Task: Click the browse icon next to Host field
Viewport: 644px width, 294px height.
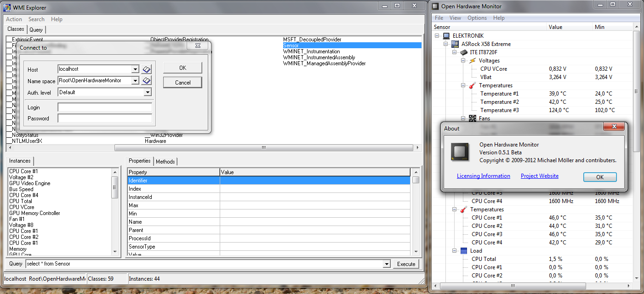Action: pyautogui.click(x=146, y=69)
